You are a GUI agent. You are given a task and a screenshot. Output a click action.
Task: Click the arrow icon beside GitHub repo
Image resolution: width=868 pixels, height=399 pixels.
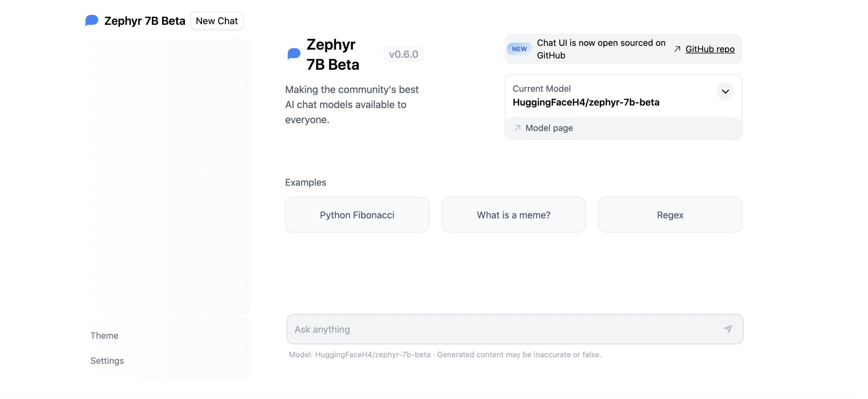(677, 49)
